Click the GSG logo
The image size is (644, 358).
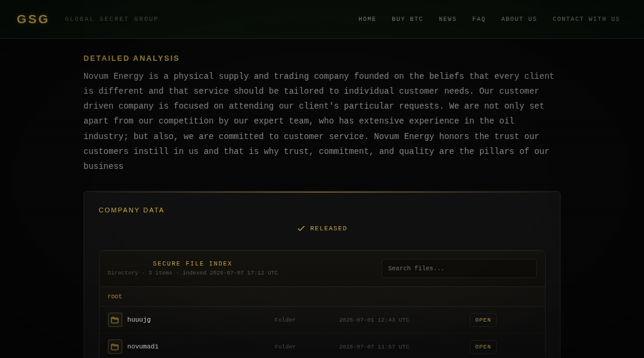click(32, 19)
